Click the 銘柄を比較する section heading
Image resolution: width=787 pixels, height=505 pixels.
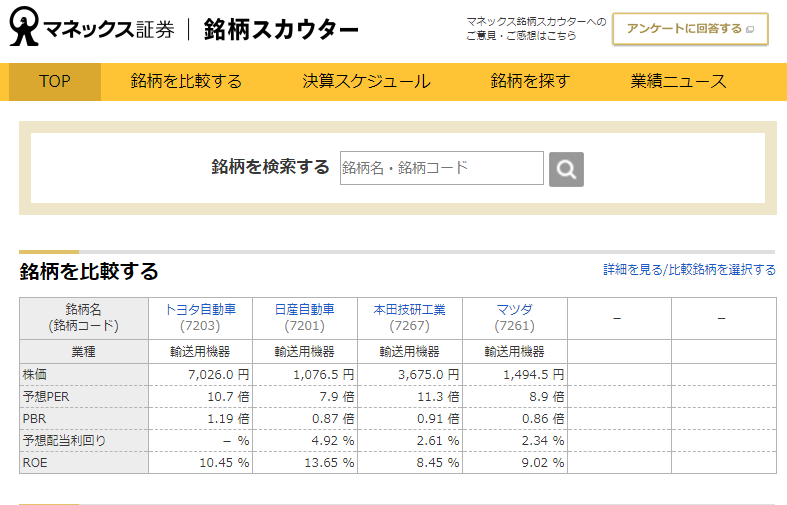click(89, 271)
